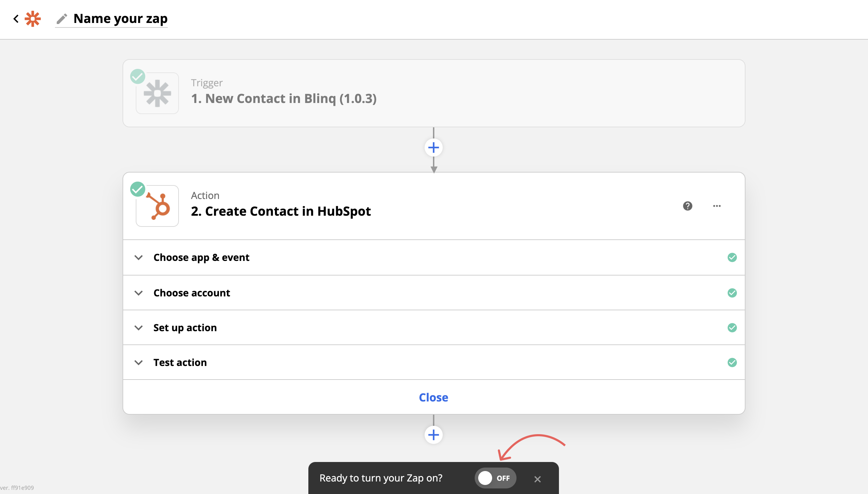868x494 pixels.
Task: Expand Choose app & event chevron
Action: [139, 257]
